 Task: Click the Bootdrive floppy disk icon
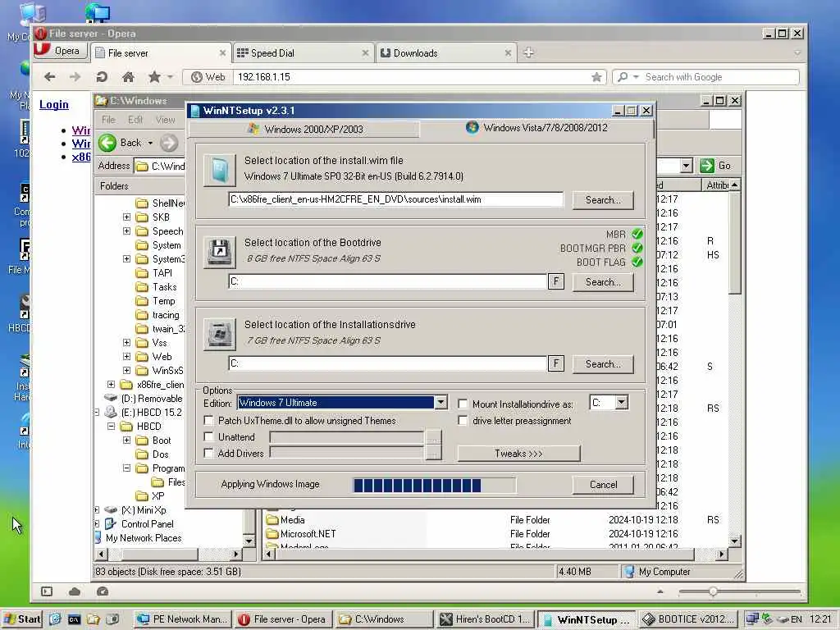(219, 252)
